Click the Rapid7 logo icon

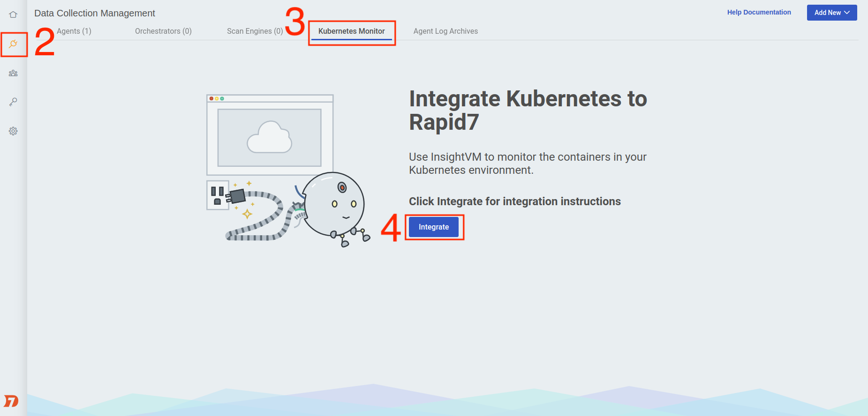pyautogui.click(x=11, y=401)
